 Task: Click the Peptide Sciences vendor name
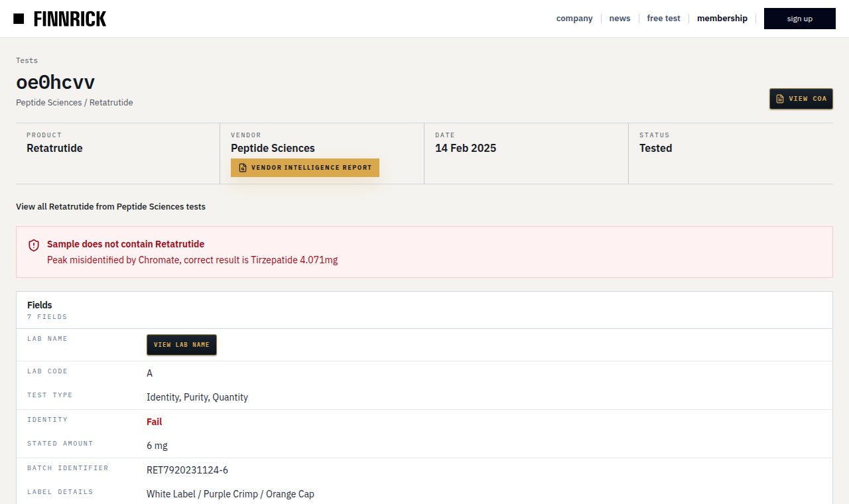(273, 149)
